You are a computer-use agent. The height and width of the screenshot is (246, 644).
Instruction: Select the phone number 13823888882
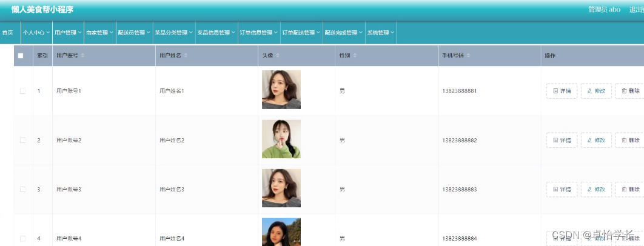[460, 140]
